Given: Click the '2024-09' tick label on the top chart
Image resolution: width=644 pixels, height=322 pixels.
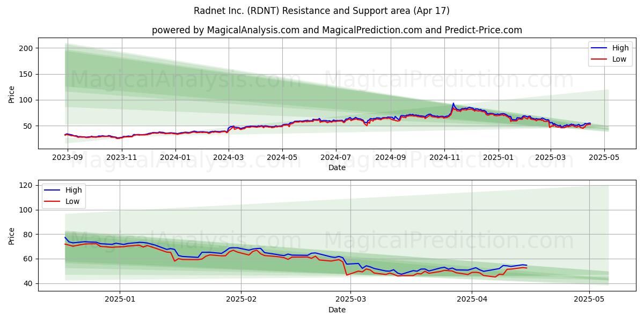Looking at the screenshot, I should click(391, 157).
